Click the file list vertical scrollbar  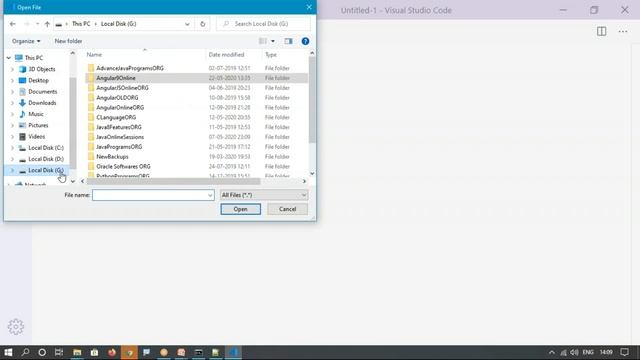[312, 100]
